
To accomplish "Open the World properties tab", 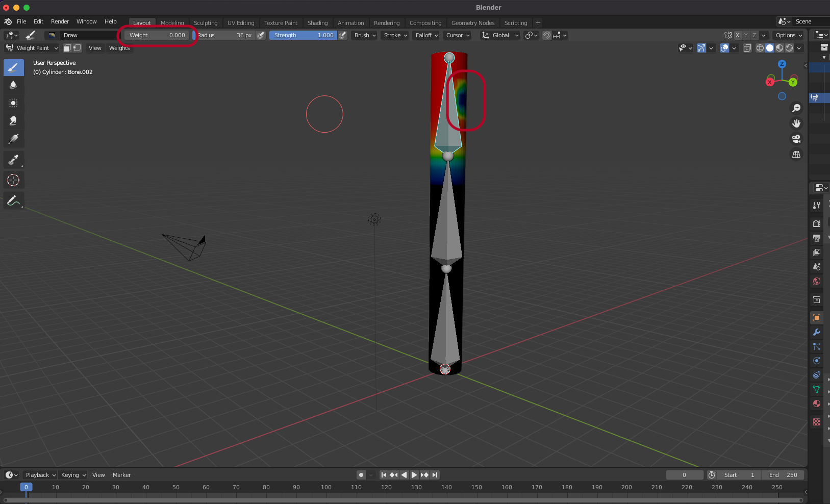I will (817, 281).
